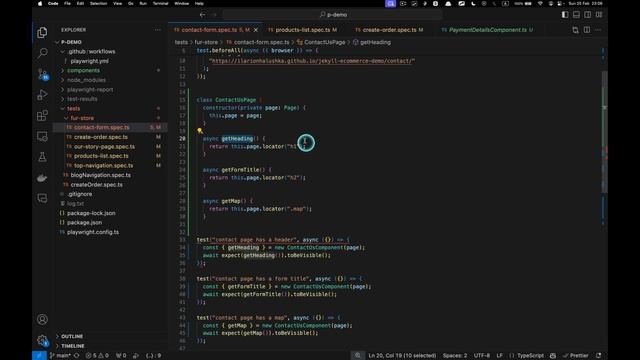Go forward with the navigation arrow
Screen dimensions: 640x360
tap(214, 15)
